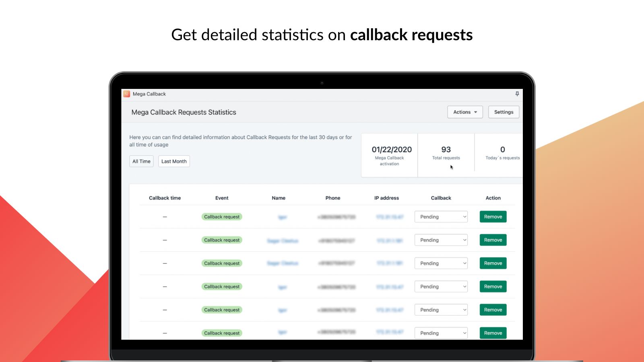Remove the first callback request
Screen dimensions: 644x362
coord(493,216)
